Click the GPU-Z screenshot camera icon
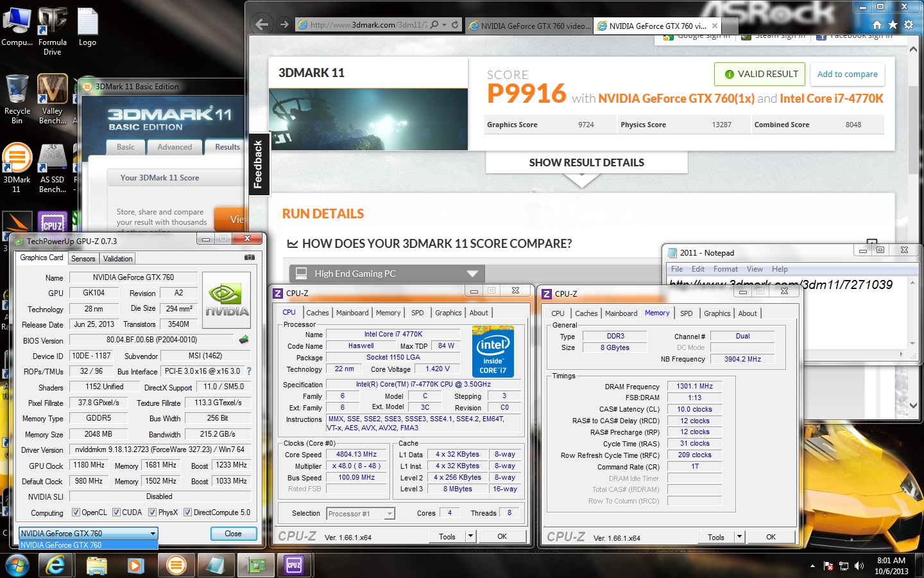924x578 pixels. tap(249, 258)
